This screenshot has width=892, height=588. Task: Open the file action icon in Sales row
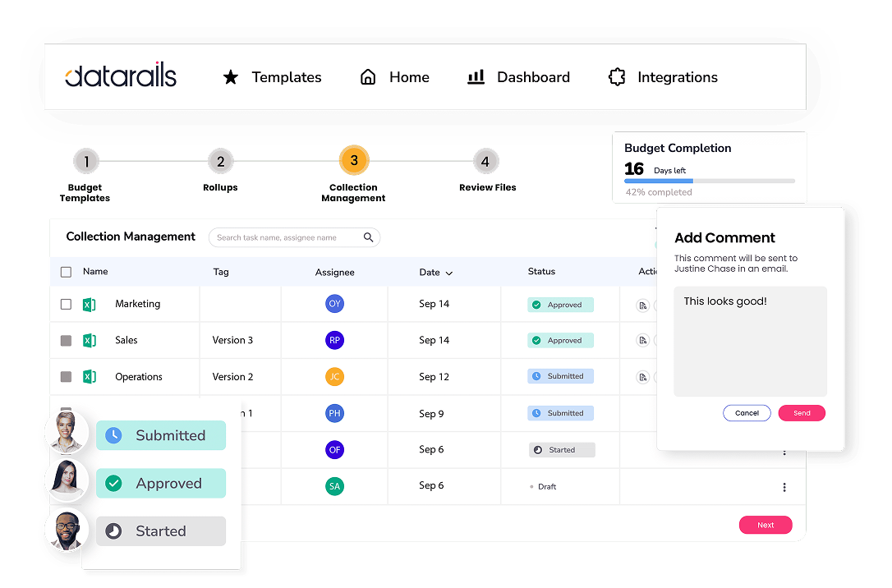point(643,341)
